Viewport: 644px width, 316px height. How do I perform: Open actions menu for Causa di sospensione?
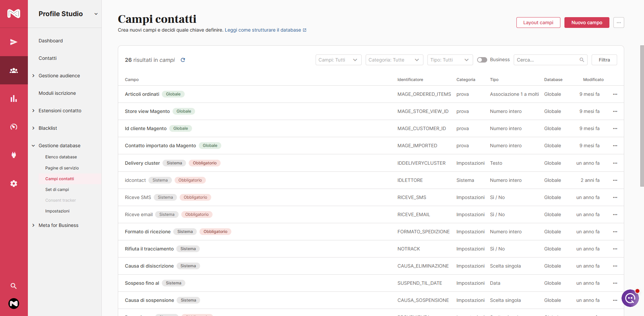615,300
